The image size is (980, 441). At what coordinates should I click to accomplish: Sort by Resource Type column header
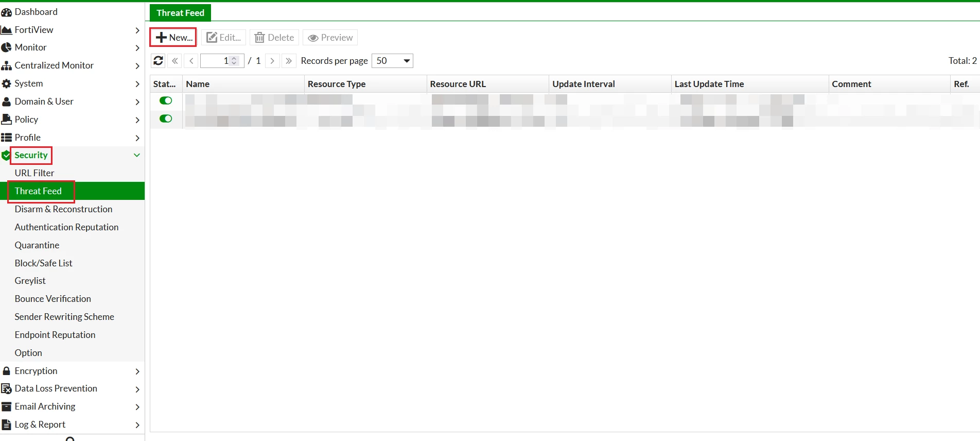point(365,84)
